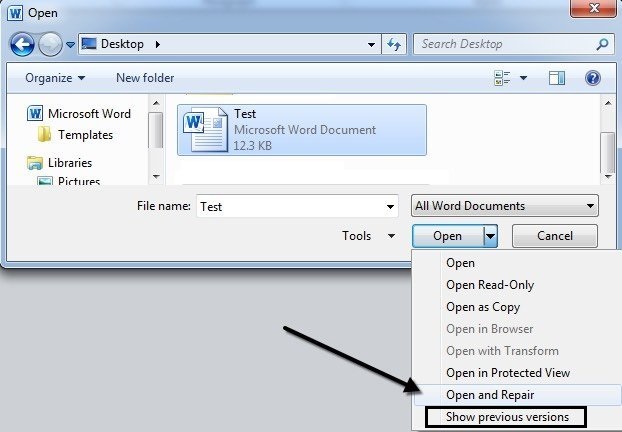Click the Word icon in title bar

pyautogui.click(x=15, y=13)
